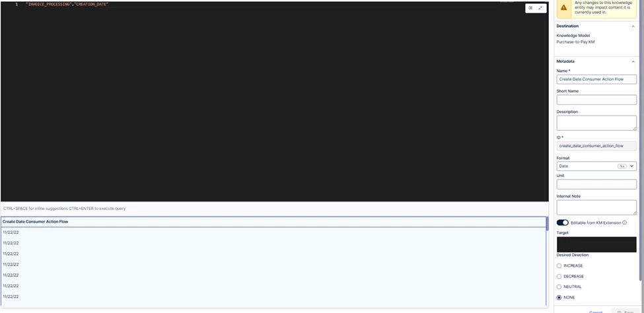Click the Create Date Consumer Action Flow column header
644x313 pixels.
click(35, 222)
